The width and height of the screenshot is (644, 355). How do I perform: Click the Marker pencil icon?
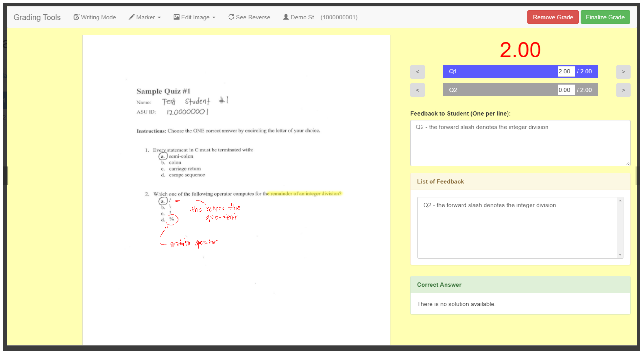tap(131, 17)
